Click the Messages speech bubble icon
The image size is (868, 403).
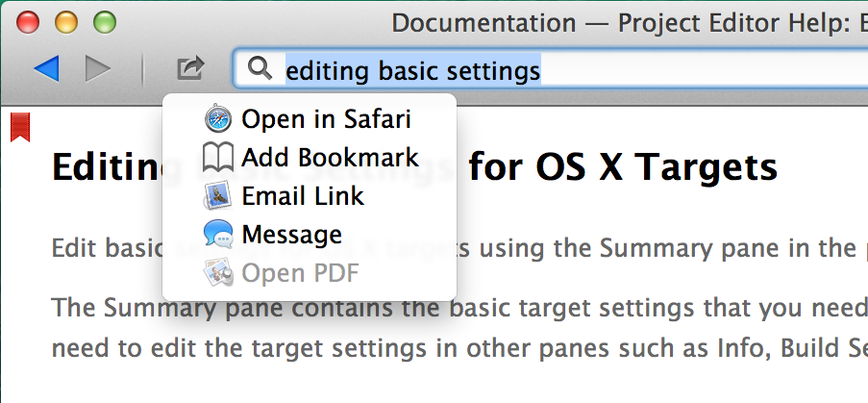(218, 234)
